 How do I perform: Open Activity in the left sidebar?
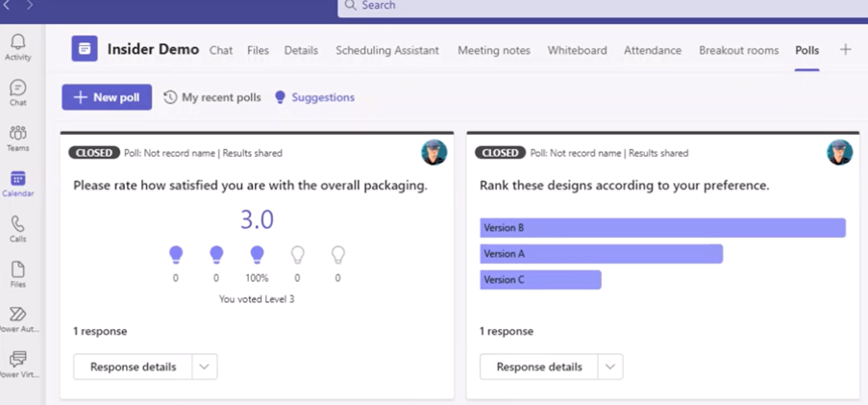coord(17,47)
